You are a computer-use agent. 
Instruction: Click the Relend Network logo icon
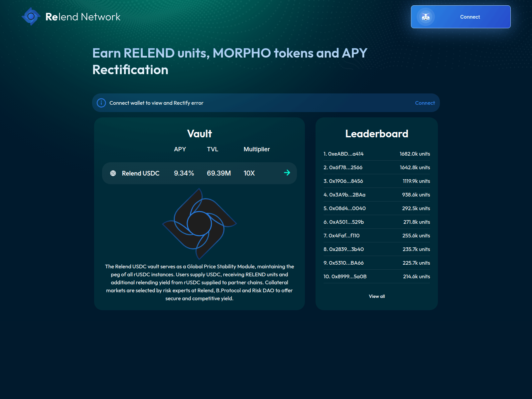pos(31,16)
